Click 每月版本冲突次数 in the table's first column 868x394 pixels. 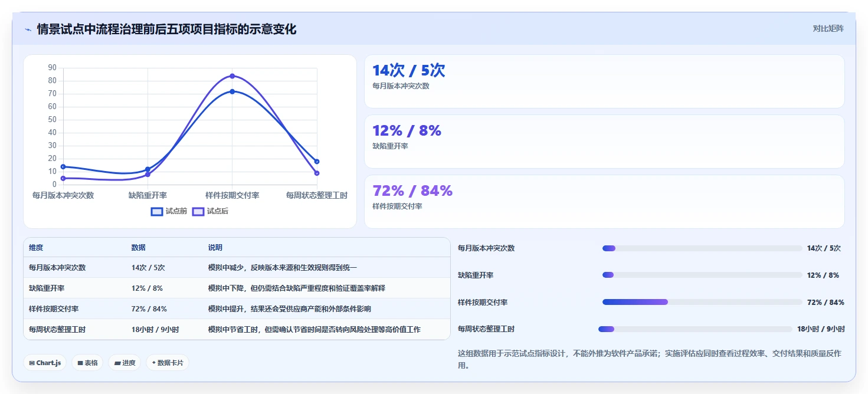click(57, 268)
